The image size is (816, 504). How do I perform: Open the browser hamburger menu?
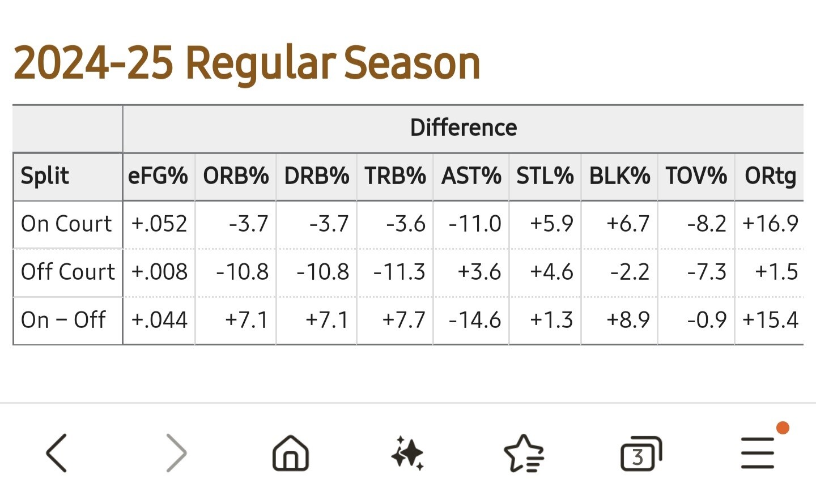tap(757, 453)
